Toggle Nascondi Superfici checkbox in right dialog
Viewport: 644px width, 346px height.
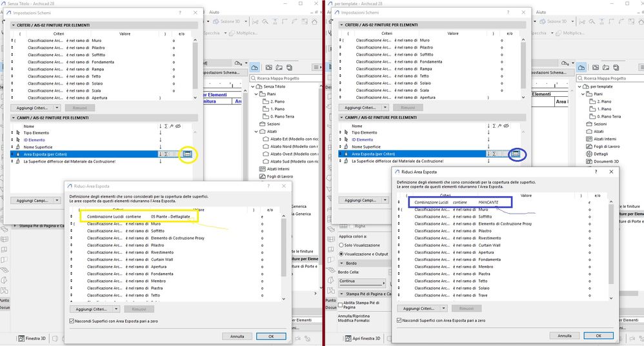tap(399, 320)
